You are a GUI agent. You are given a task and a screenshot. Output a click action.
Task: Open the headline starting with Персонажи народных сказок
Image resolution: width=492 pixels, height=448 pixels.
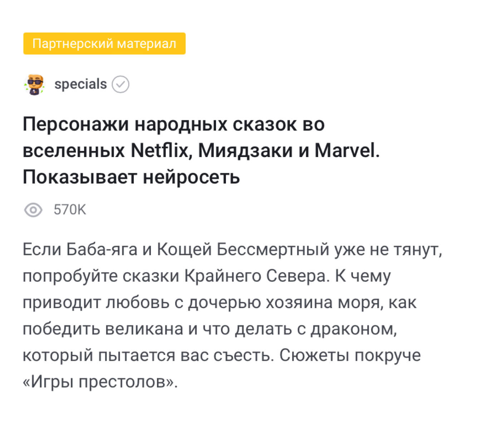201,151
